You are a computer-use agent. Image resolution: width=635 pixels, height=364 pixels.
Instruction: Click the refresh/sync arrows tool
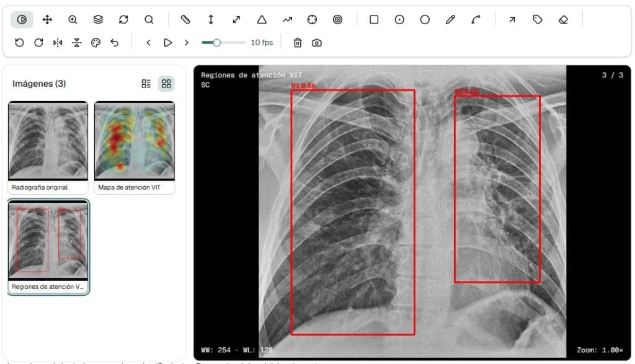pyautogui.click(x=123, y=19)
